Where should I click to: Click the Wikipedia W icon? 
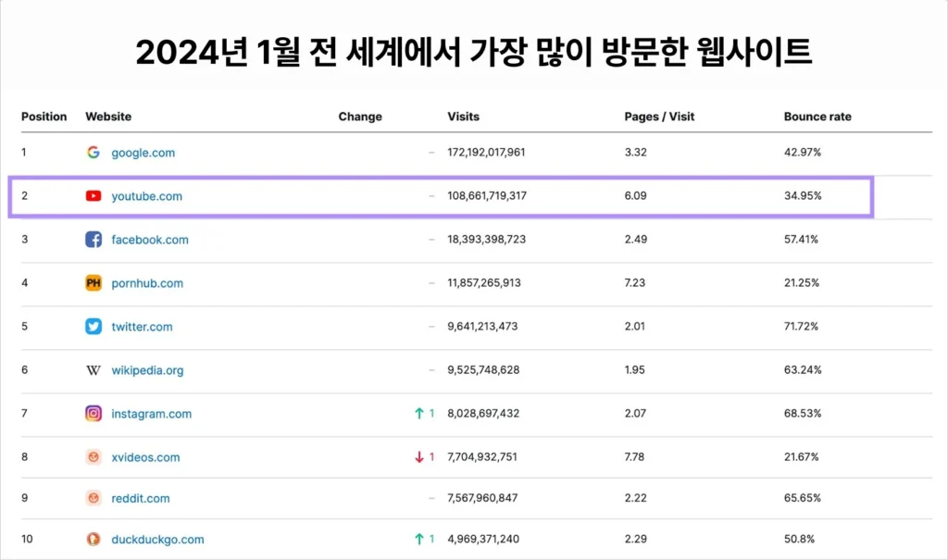(94, 370)
